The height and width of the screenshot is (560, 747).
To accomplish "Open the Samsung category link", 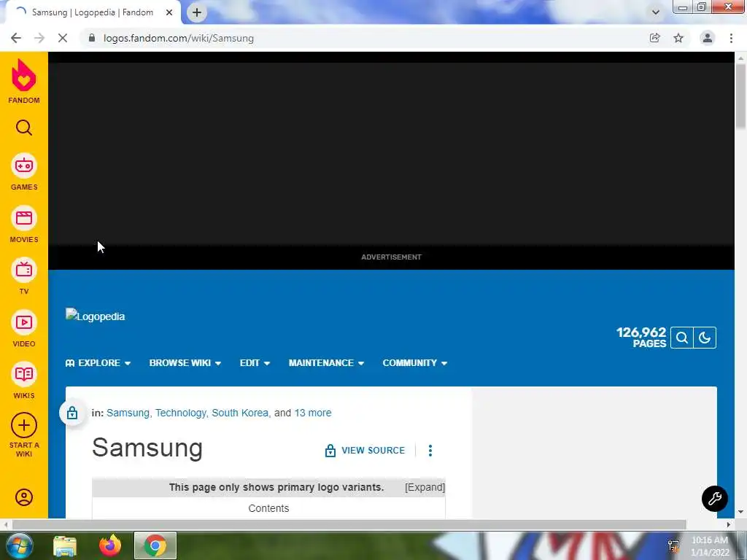I will coord(128,413).
